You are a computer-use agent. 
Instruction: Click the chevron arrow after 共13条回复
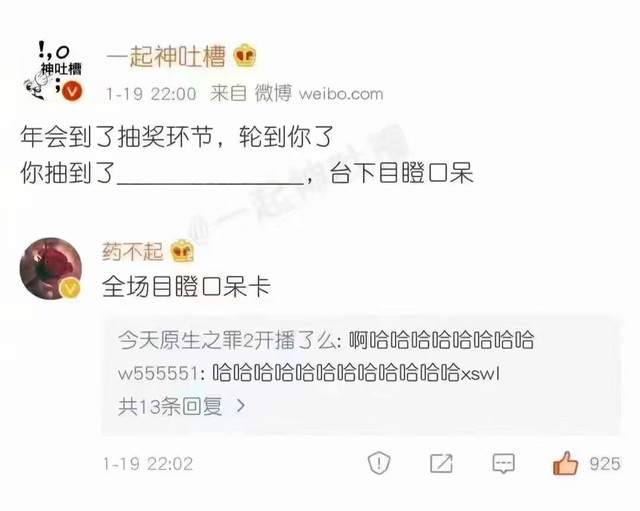(241, 406)
